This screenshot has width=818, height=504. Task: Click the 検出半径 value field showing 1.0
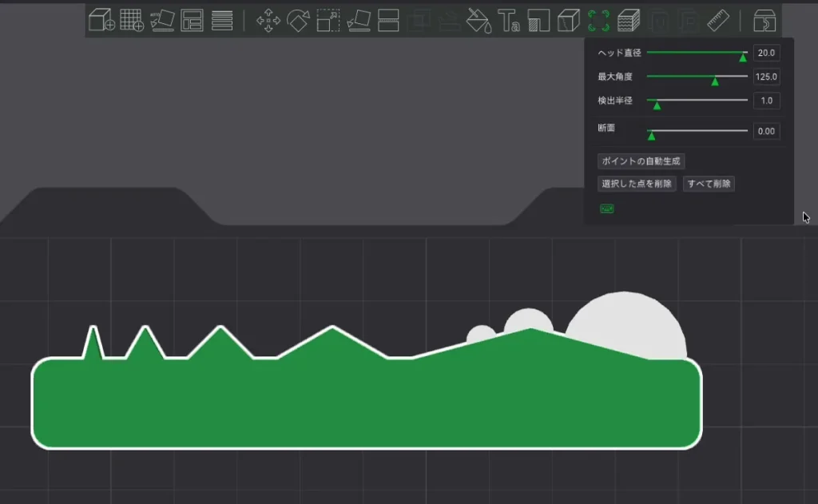pos(766,101)
